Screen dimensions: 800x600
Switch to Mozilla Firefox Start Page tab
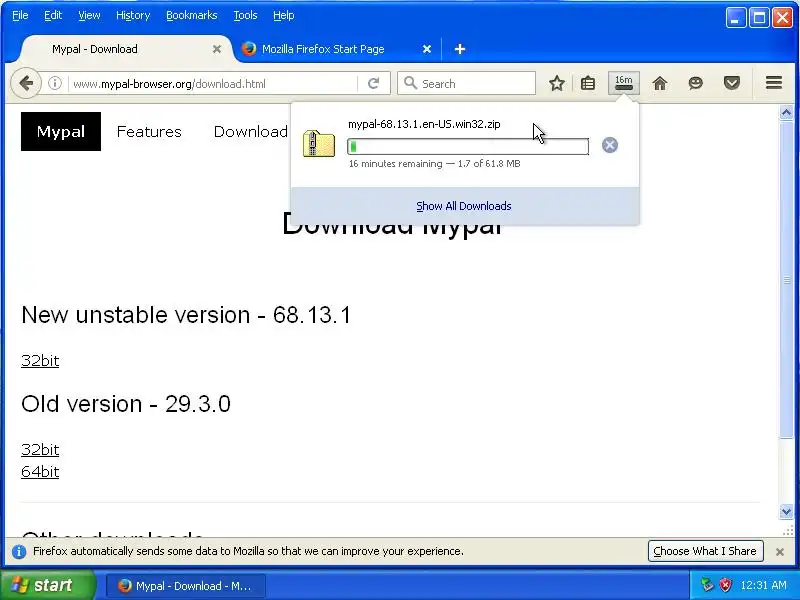click(x=337, y=49)
